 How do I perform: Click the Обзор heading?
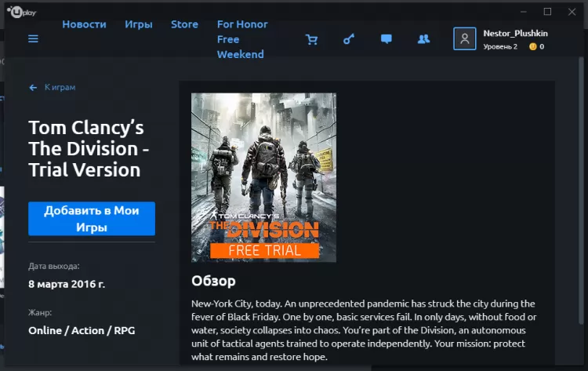point(213,281)
